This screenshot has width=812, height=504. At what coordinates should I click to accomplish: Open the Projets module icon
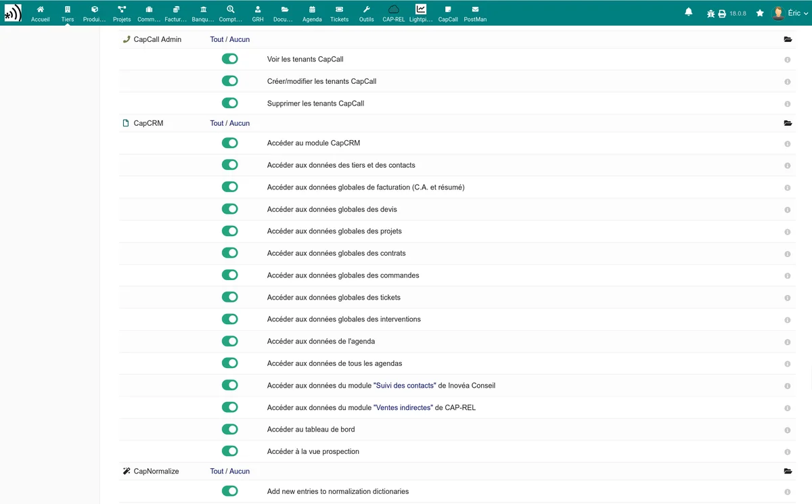tap(122, 9)
